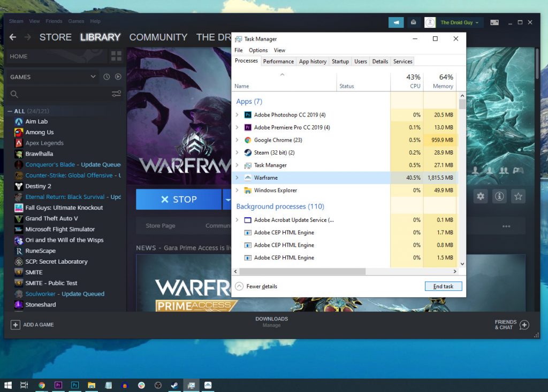Expand the Warframe process row
548x392 pixels.
click(x=237, y=178)
